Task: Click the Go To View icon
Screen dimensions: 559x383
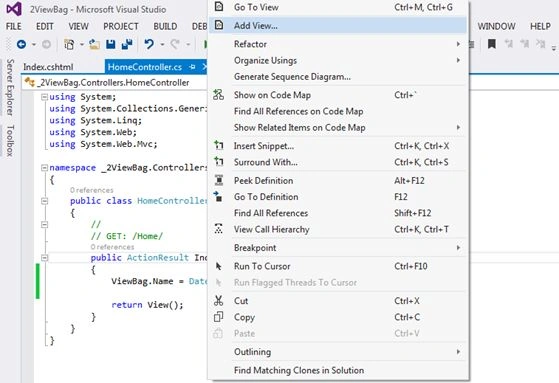Action: (x=219, y=6)
